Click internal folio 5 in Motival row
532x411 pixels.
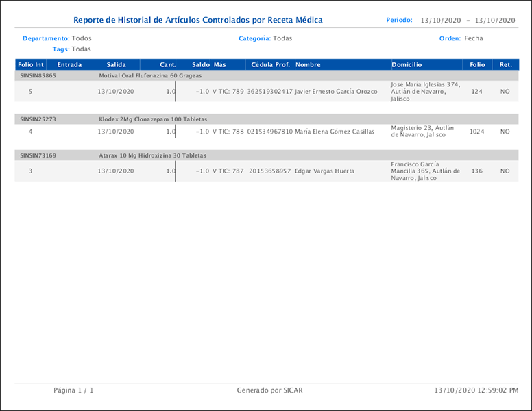(31, 92)
